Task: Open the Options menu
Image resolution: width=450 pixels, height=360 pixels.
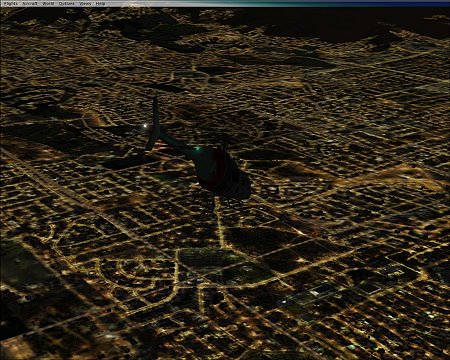Action: (67, 4)
